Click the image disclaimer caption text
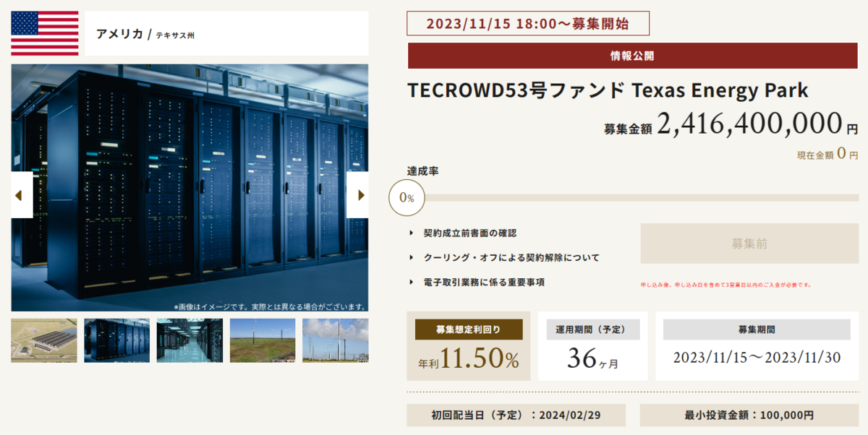The image size is (868, 435). (x=270, y=306)
